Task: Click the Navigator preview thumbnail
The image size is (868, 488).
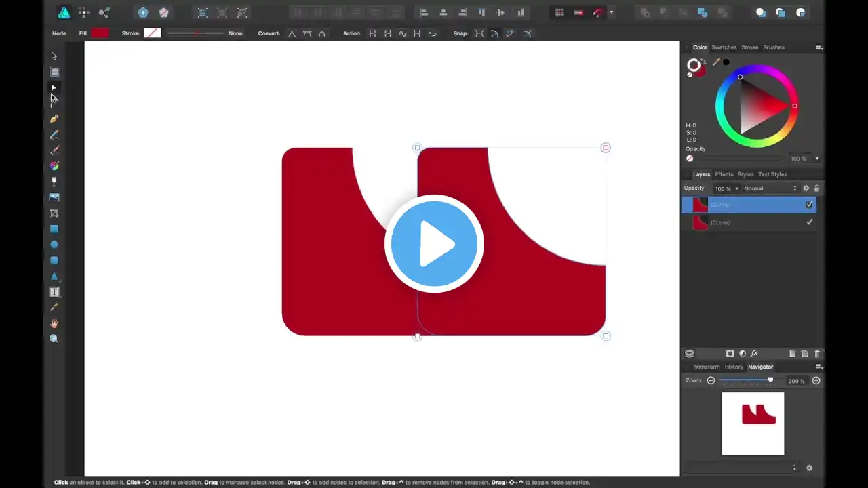Action: pyautogui.click(x=753, y=424)
